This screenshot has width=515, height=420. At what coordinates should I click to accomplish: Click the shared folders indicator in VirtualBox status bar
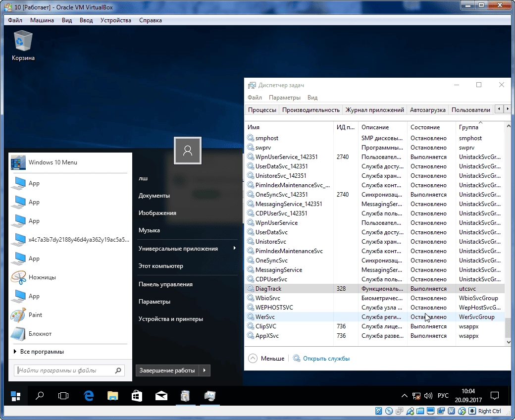(x=420, y=411)
